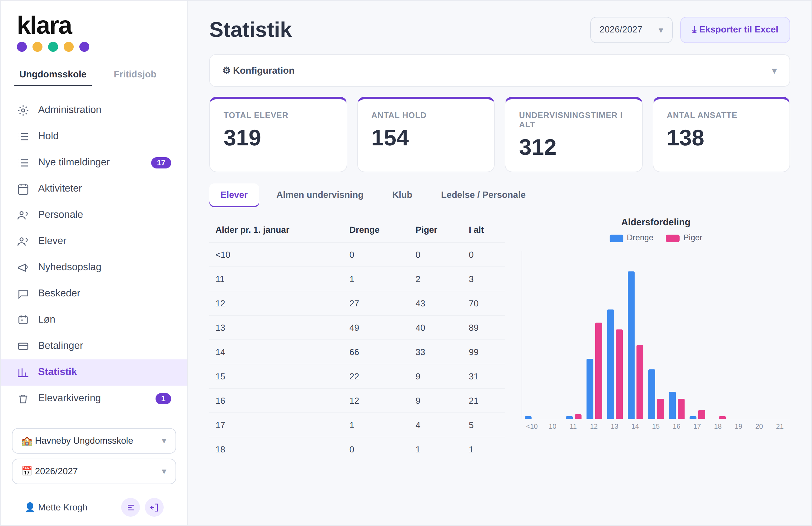Click the tallest blue bar for age 14
The image size is (812, 526).
click(x=631, y=345)
